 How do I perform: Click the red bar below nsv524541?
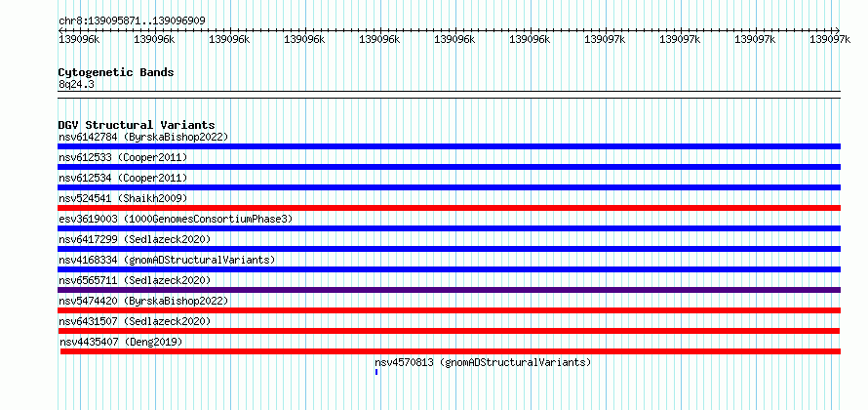click(449, 208)
